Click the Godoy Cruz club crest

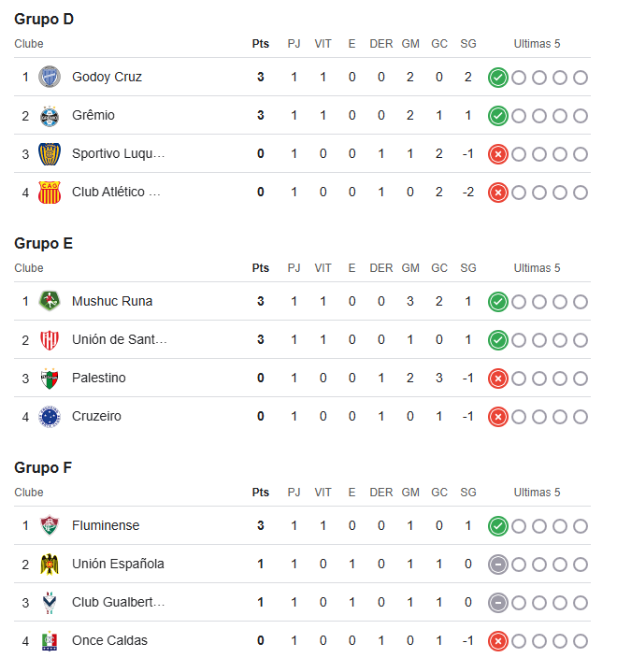click(50, 78)
